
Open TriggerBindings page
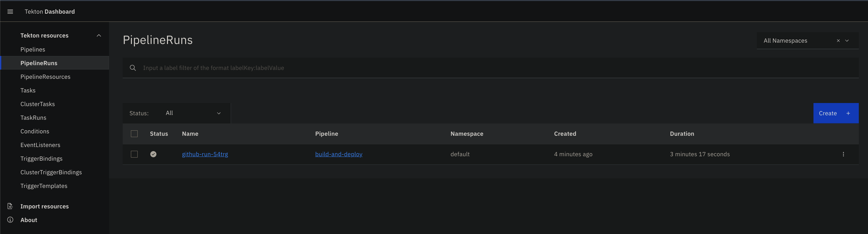(x=42, y=159)
